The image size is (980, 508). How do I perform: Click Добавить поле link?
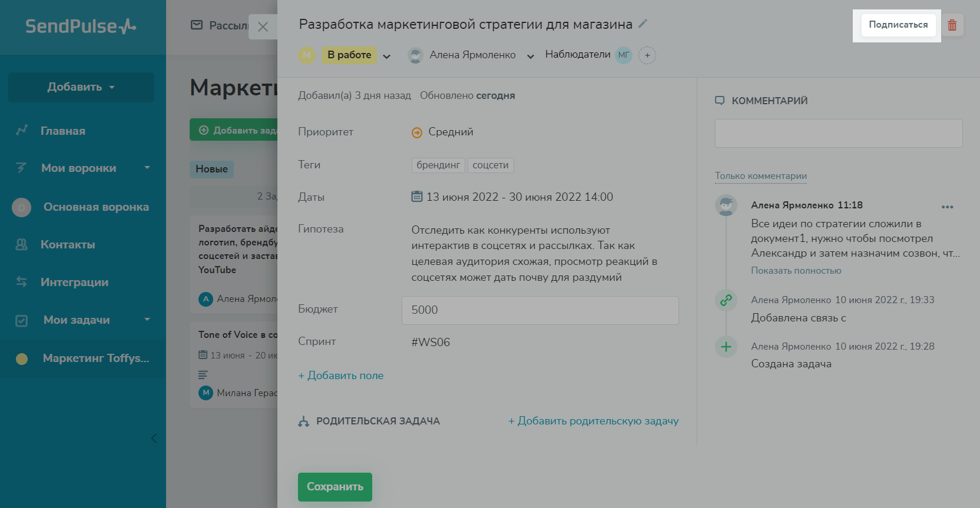pyautogui.click(x=341, y=376)
